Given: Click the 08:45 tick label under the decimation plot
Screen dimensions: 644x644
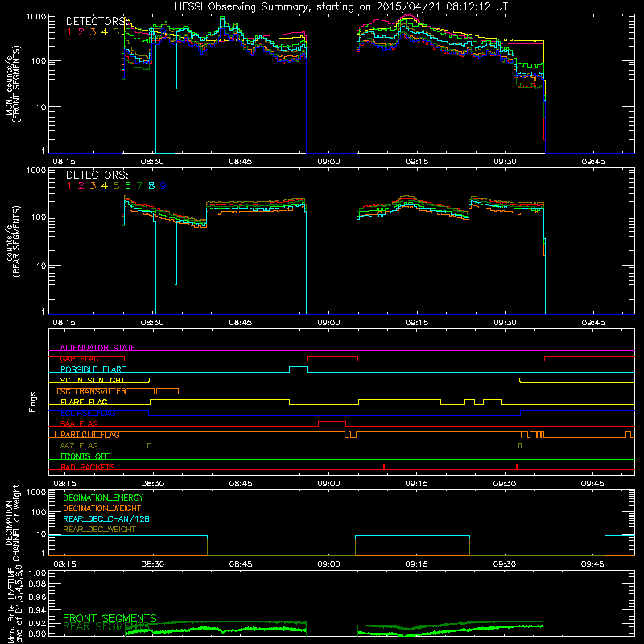Looking at the screenshot, I should (240, 564).
